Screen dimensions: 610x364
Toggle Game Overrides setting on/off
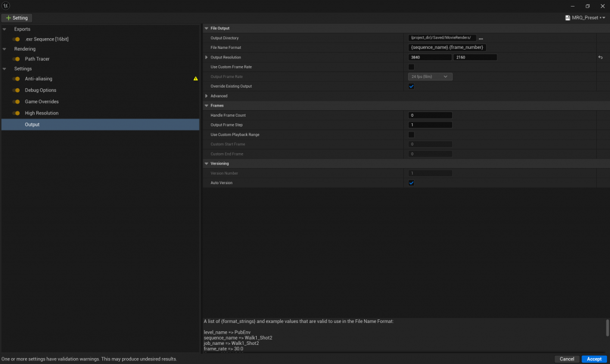(x=16, y=102)
